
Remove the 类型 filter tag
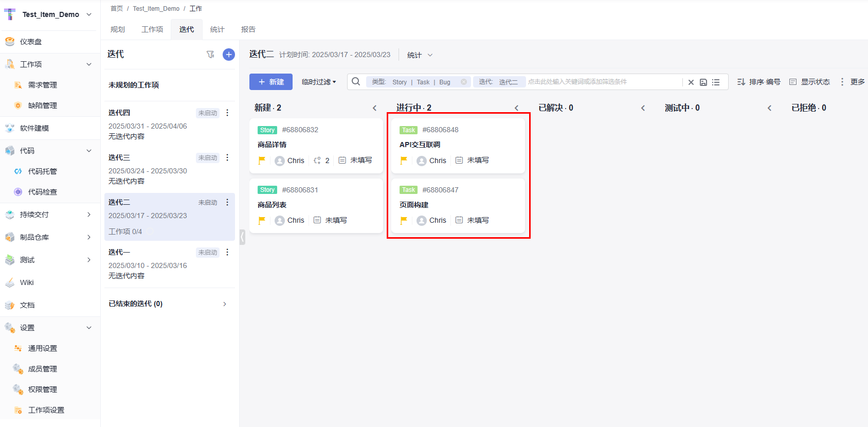pyautogui.click(x=464, y=82)
